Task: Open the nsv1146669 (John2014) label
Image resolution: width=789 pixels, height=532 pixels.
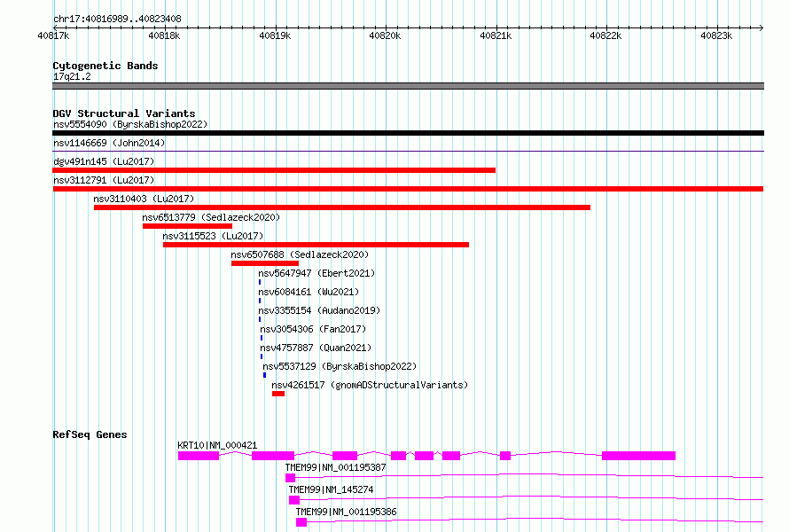Action: pos(109,143)
